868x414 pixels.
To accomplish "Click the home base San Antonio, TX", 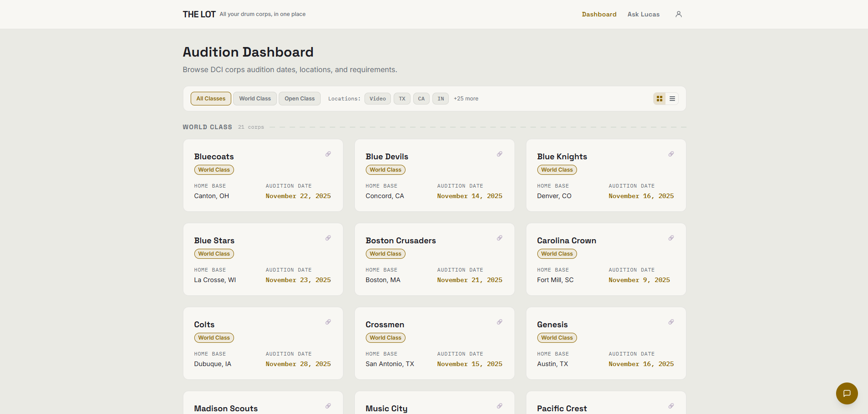I will tap(390, 364).
